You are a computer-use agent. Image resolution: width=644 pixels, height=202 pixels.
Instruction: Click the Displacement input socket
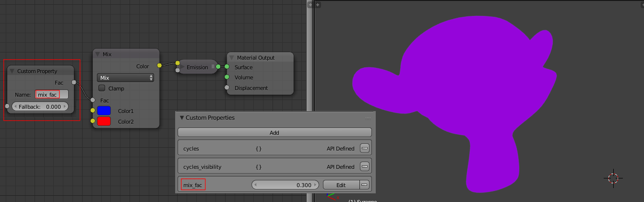coord(227,88)
